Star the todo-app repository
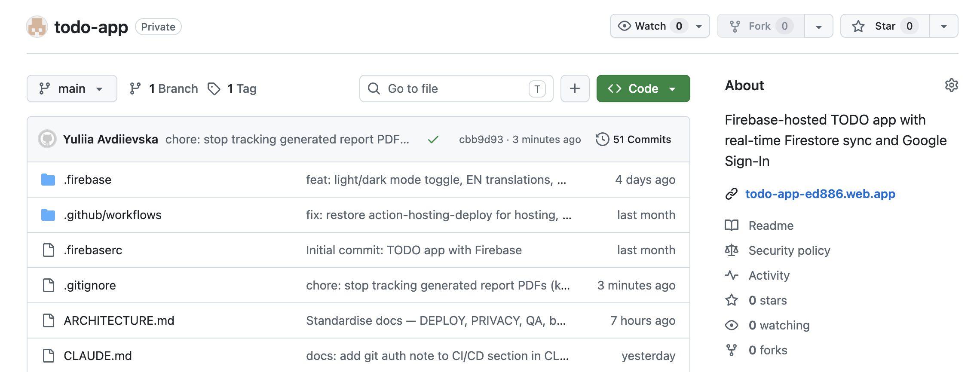This screenshot has height=372, width=980. [x=885, y=26]
